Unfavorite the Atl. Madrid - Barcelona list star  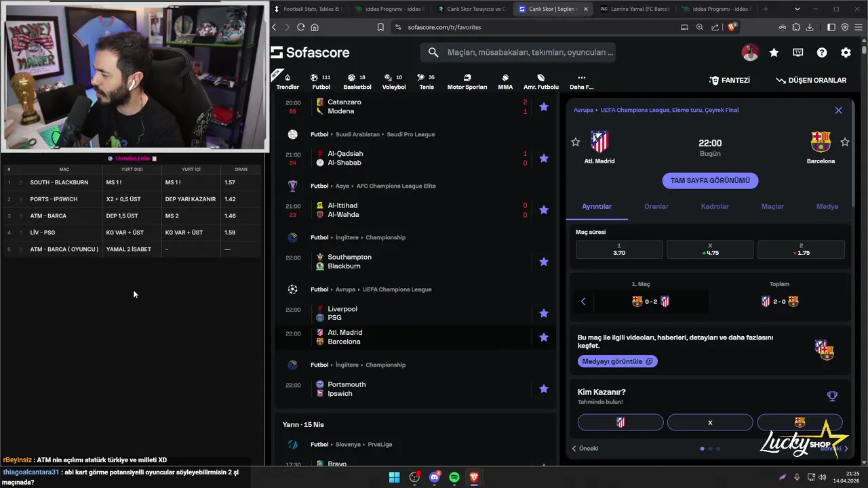544,337
